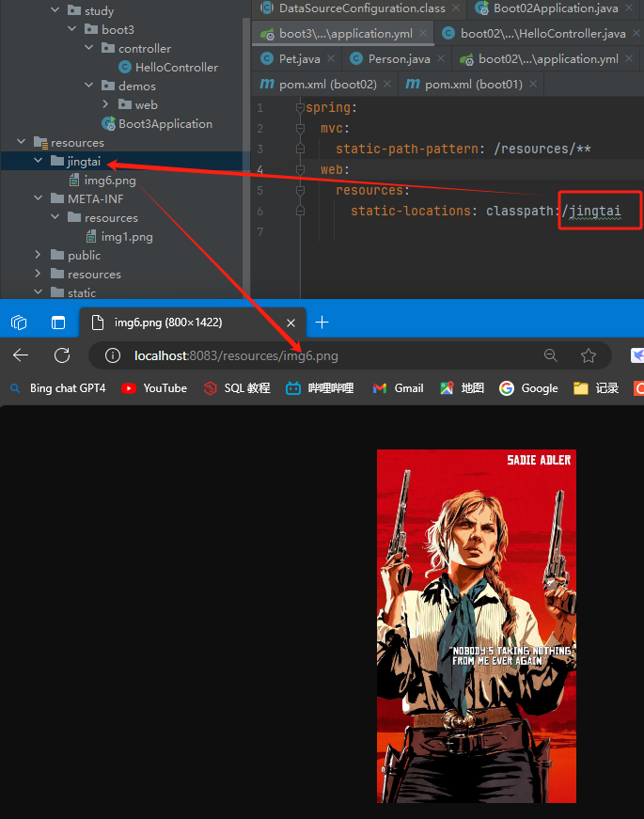Open a new browser tab
644x819 pixels.
pos(322,323)
